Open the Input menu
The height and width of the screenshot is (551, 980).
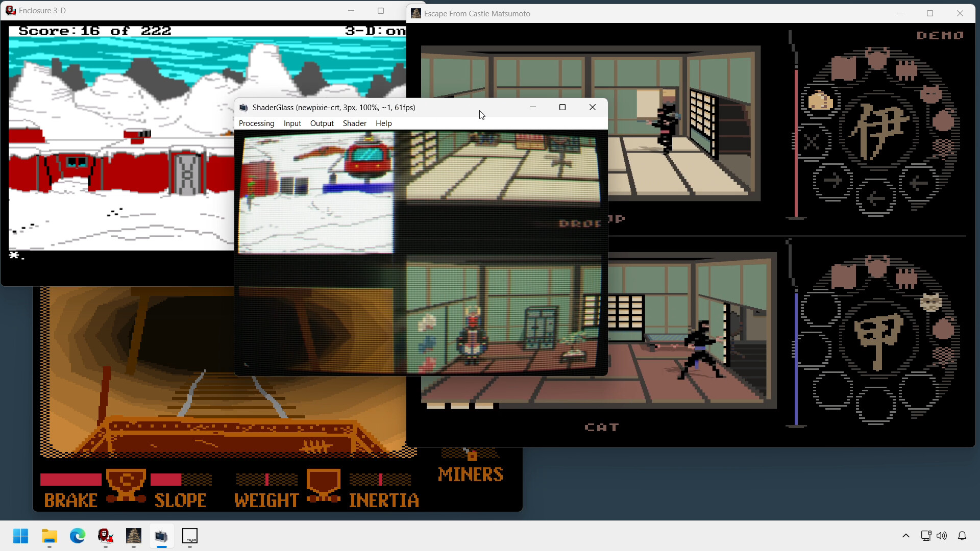pyautogui.click(x=292, y=123)
